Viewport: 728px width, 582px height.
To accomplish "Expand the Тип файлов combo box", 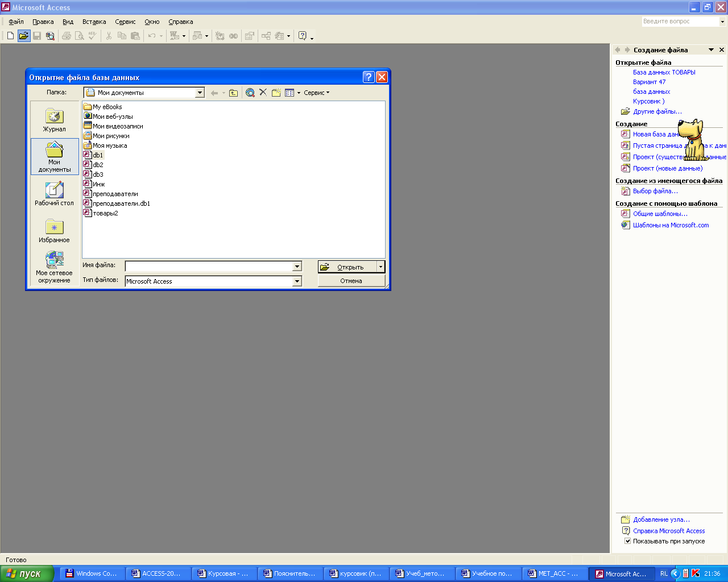I will (x=297, y=281).
